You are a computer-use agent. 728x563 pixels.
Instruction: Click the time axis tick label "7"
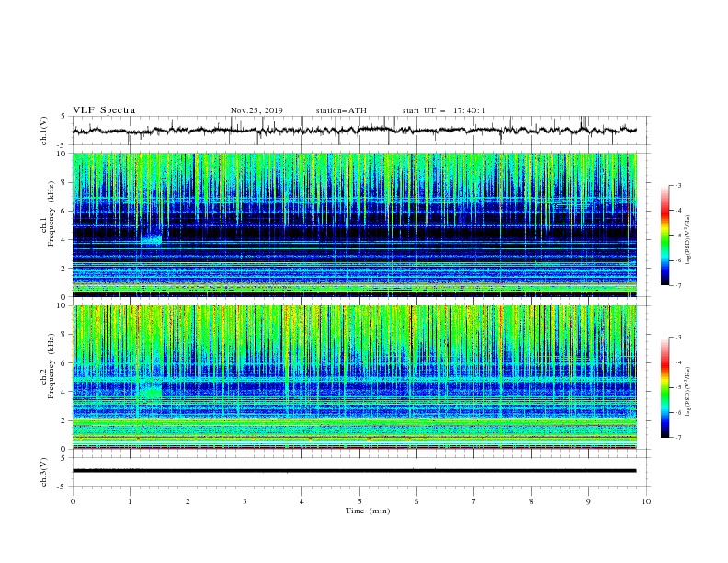(x=474, y=501)
